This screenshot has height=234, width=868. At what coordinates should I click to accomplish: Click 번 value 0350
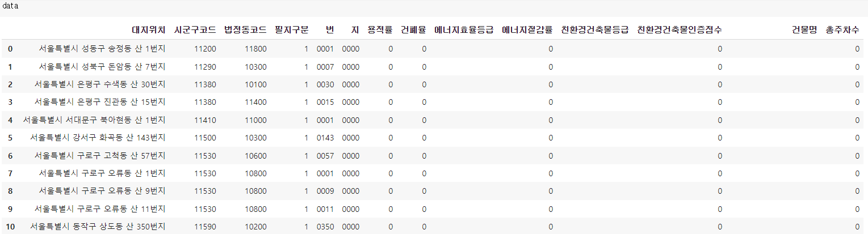(325, 227)
